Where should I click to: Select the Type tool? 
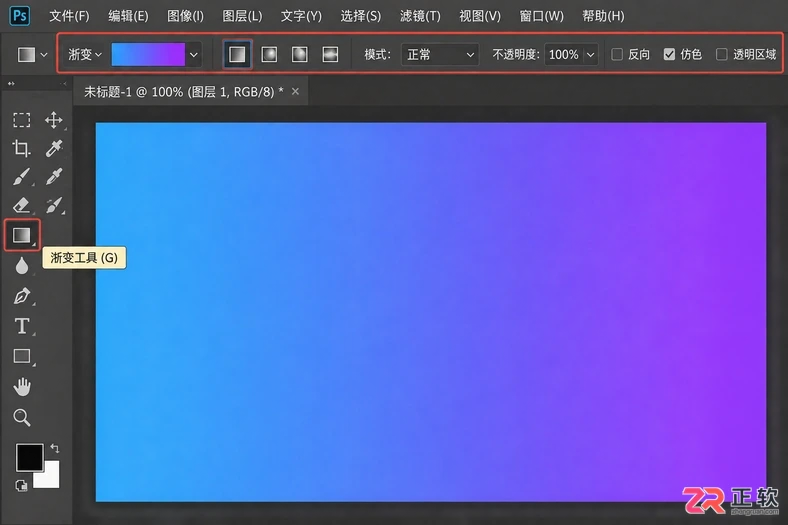click(x=22, y=327)
